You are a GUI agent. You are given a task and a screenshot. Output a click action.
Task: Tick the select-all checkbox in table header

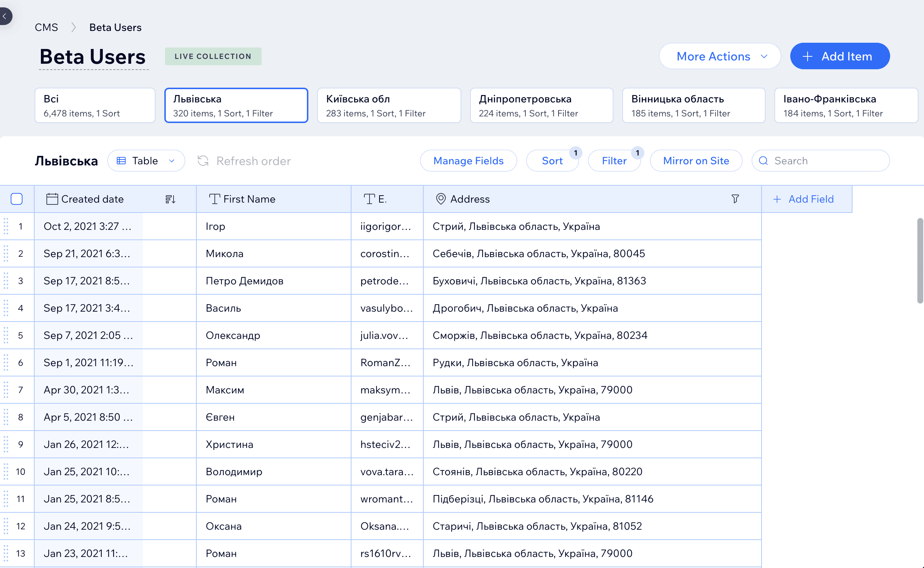[x=17, y=199]
